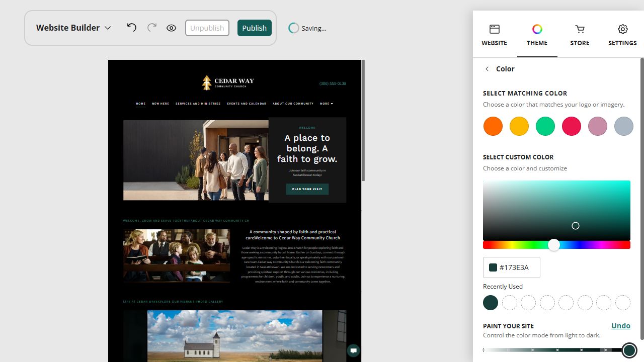644x362 pixels.
Task: Click the Publish button
Action: [255, 28]
